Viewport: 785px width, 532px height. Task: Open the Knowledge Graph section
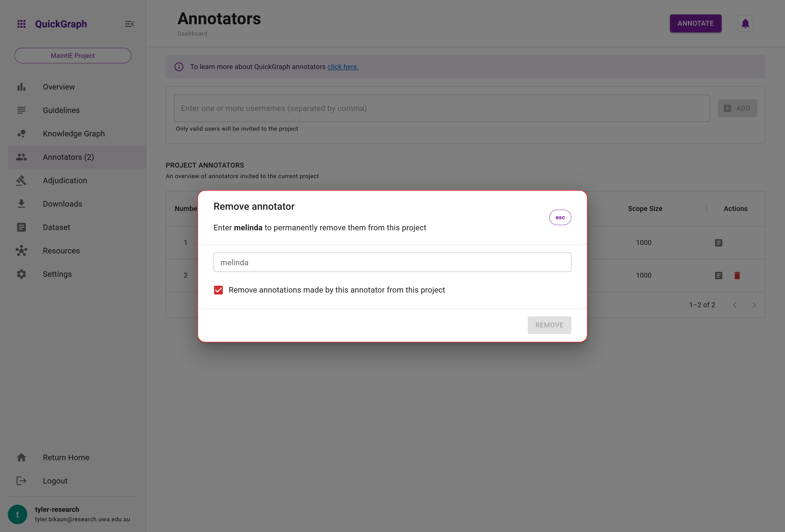(x=21, y=133)
